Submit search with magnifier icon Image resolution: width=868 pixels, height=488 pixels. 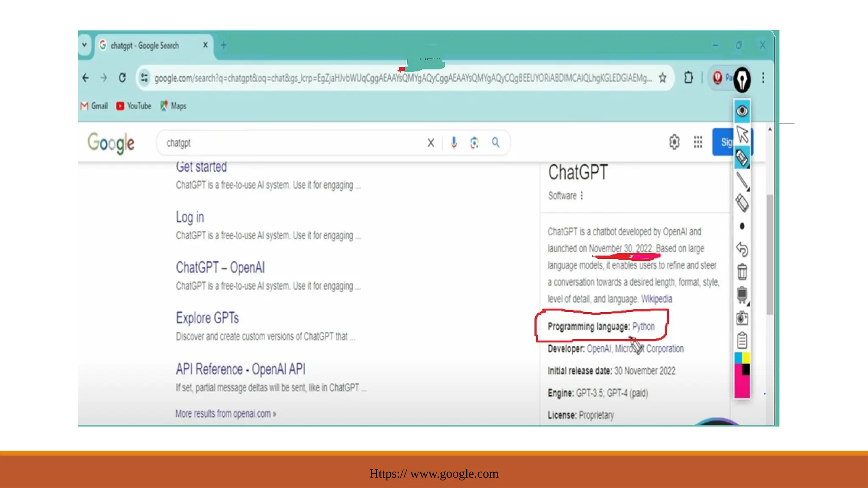pos(495,143)
